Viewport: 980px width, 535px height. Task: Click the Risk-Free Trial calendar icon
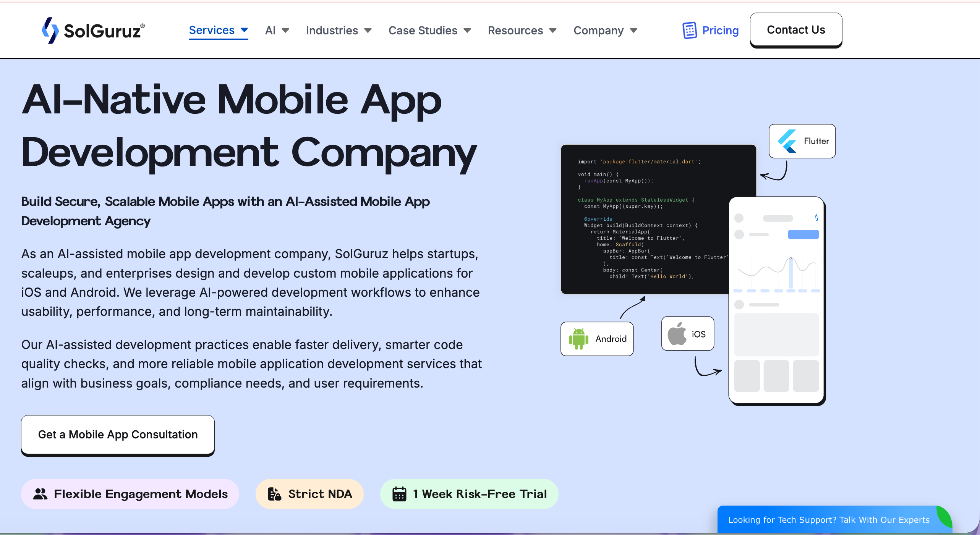399,494
